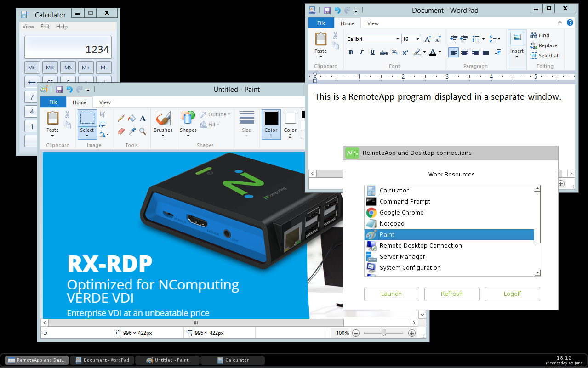Select Color 1 swatch in Paint
588x368 pixels.
point(271,124)
